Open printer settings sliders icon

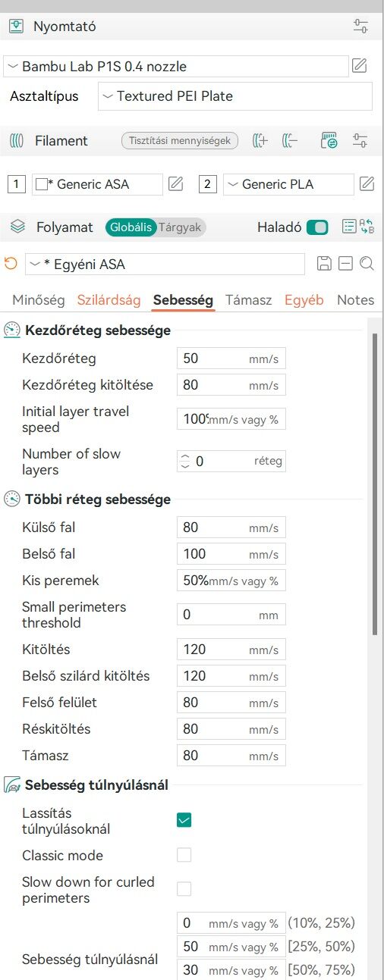click(x=361, y=27)
